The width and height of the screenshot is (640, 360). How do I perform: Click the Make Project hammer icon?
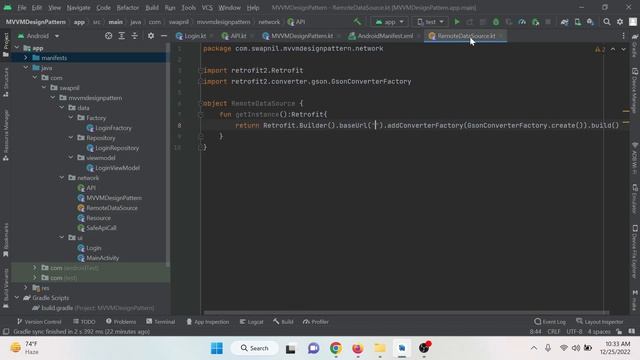point(357,22)
